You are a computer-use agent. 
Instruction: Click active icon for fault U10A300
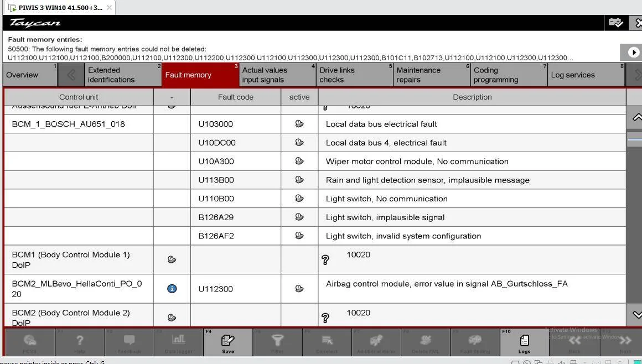[x=299, y=161]
